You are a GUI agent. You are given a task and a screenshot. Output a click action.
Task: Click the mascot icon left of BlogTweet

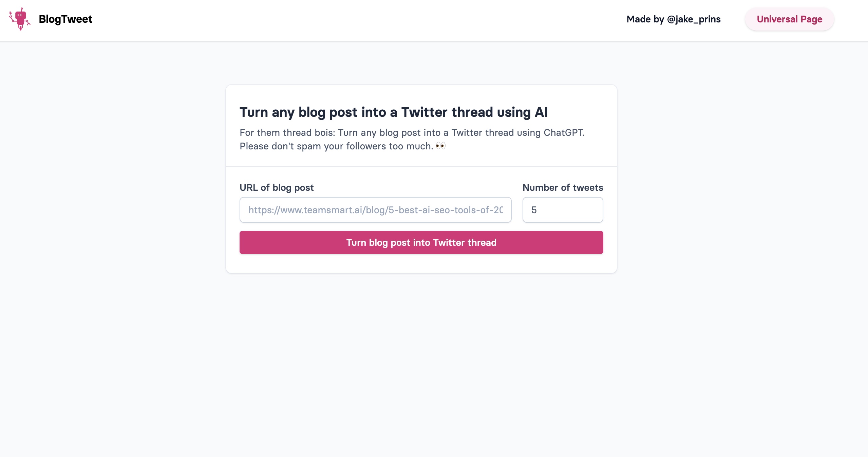20,20
